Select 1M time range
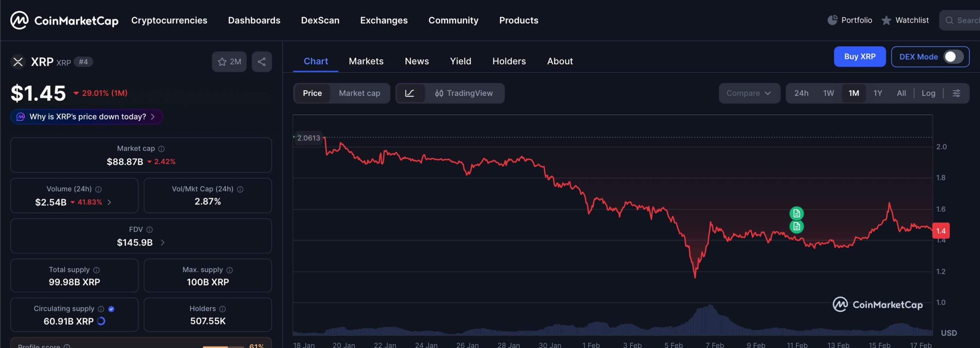980x348 pixels. pyautogui.click(x=854, y=93)
